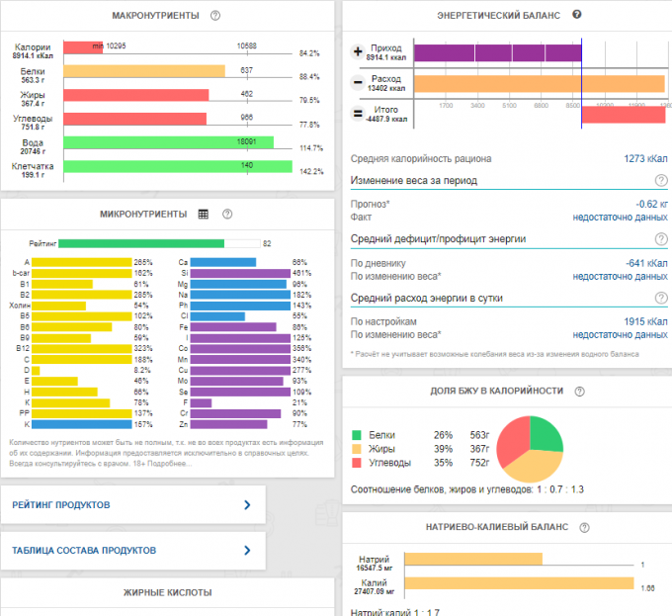Click the equals icon beside Итого
The image size is (672, 616).
coord(358,114)
